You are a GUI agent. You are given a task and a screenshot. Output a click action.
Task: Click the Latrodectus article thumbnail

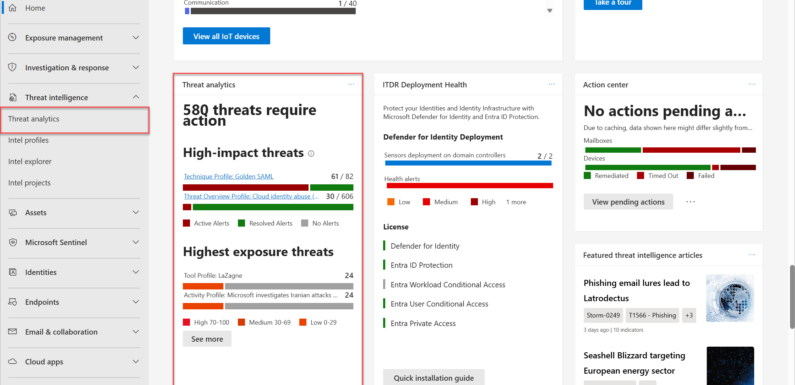point(730,298)
